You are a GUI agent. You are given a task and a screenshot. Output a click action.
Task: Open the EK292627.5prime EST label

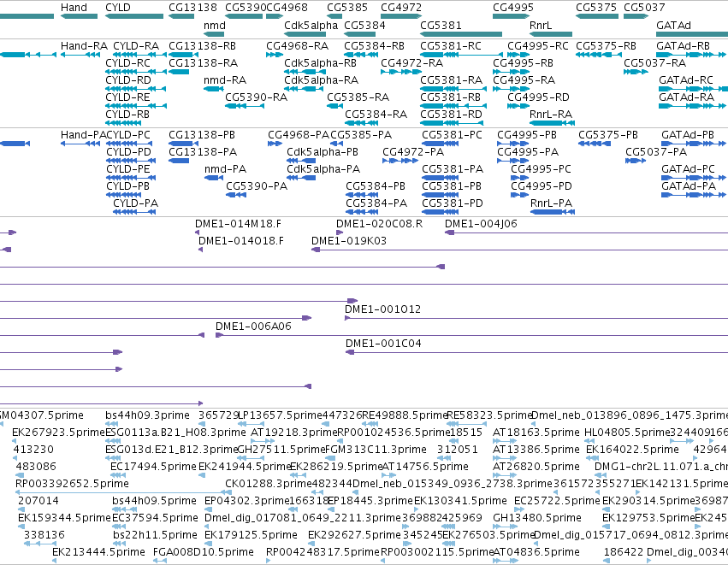click(x=354, y=535)
